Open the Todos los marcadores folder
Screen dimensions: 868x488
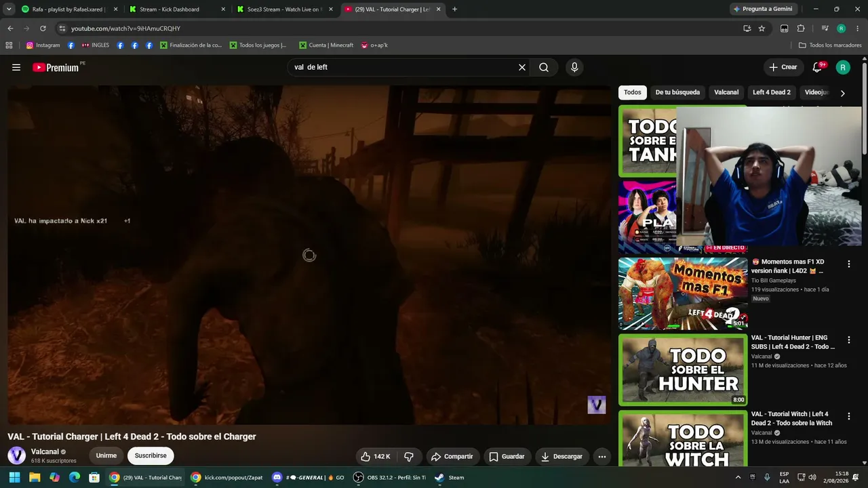click(x=830, y=45)
